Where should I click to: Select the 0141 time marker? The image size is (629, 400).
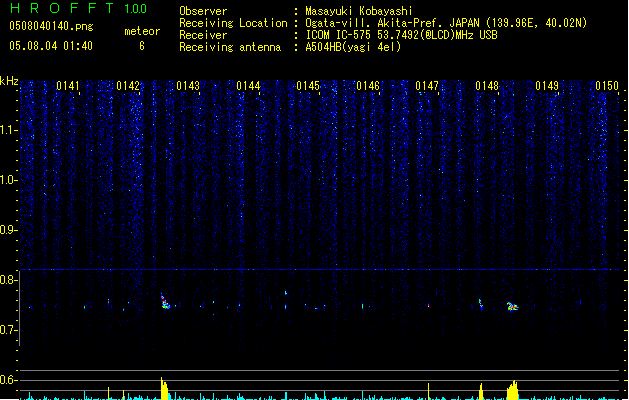(x=68, y=86)
